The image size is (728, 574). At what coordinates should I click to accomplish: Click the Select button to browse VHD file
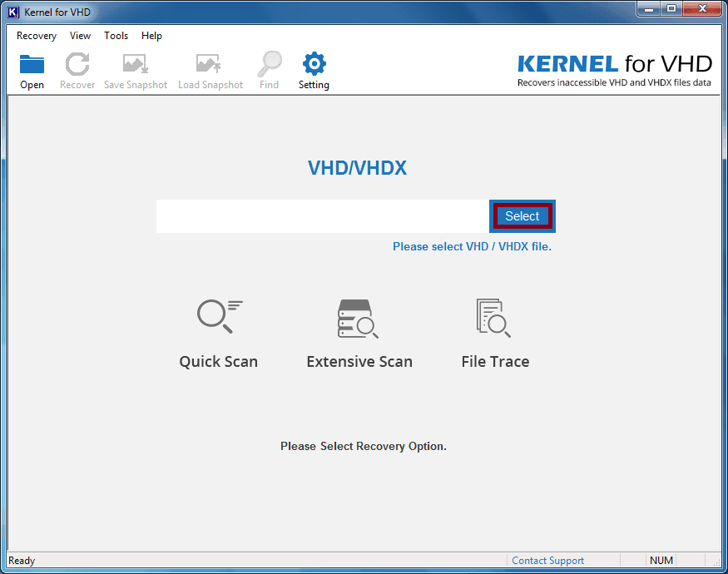[x=522, y=216]
